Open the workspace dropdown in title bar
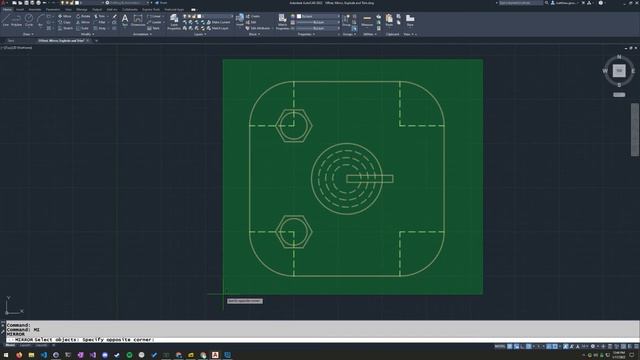 click(127, 3)
